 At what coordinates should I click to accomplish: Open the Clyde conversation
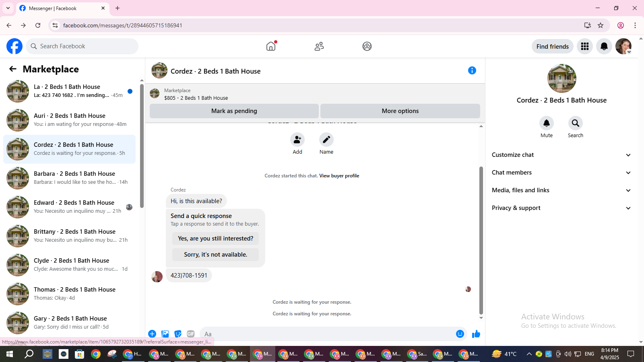[69, 265]
